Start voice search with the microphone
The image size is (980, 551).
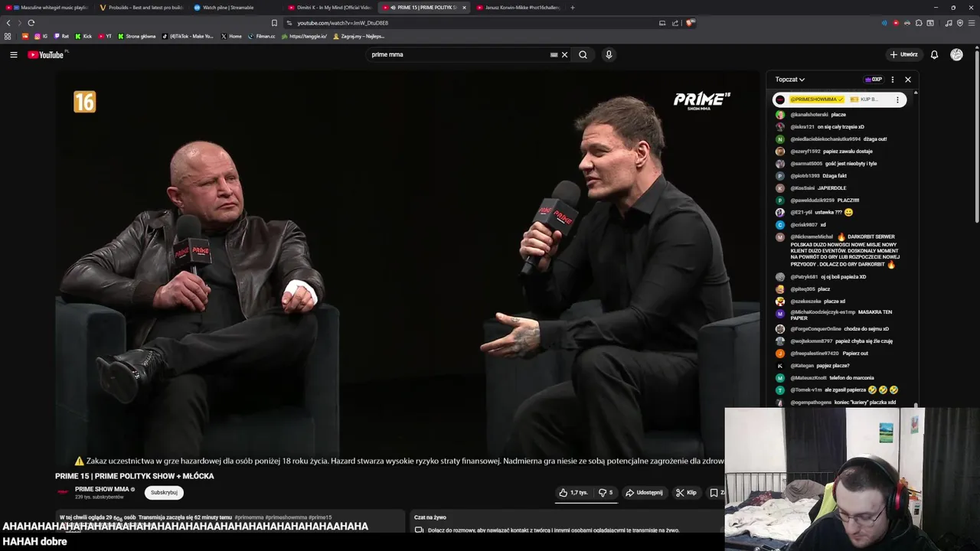click(x=609, y=55)
